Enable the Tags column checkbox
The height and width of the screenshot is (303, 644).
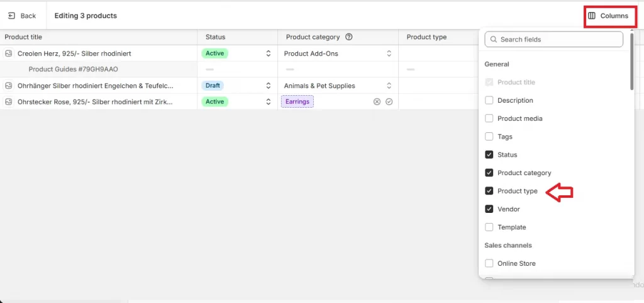(x=489, y=137)
